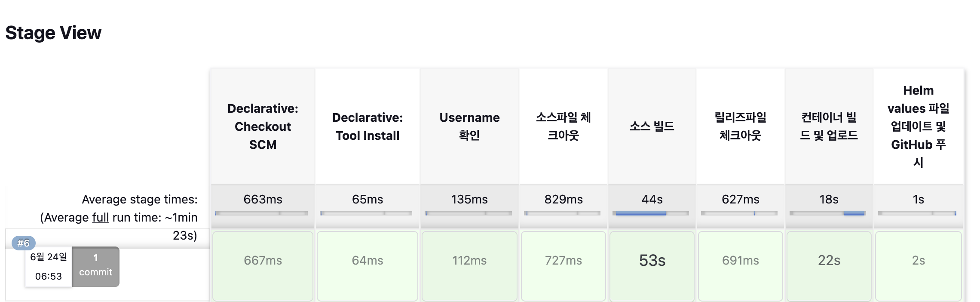Click the Stage View heading
Screen dimensions: 980x302
pos(53,33)
